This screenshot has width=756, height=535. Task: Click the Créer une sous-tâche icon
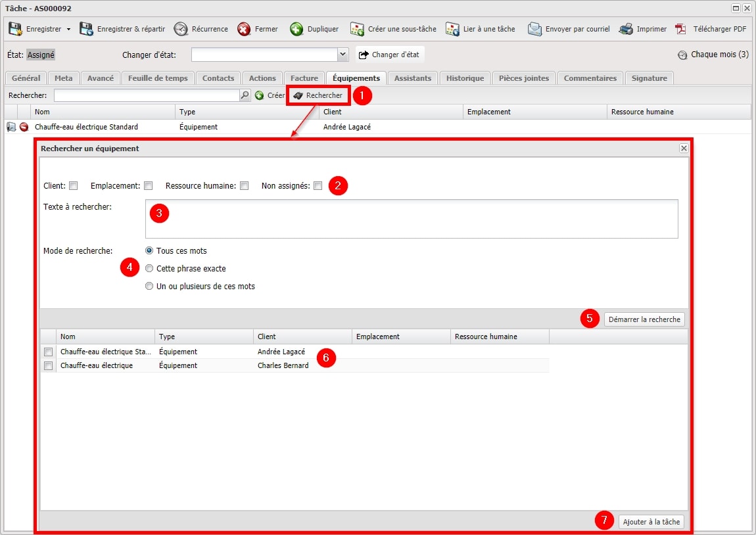click(x=357, y=29)
